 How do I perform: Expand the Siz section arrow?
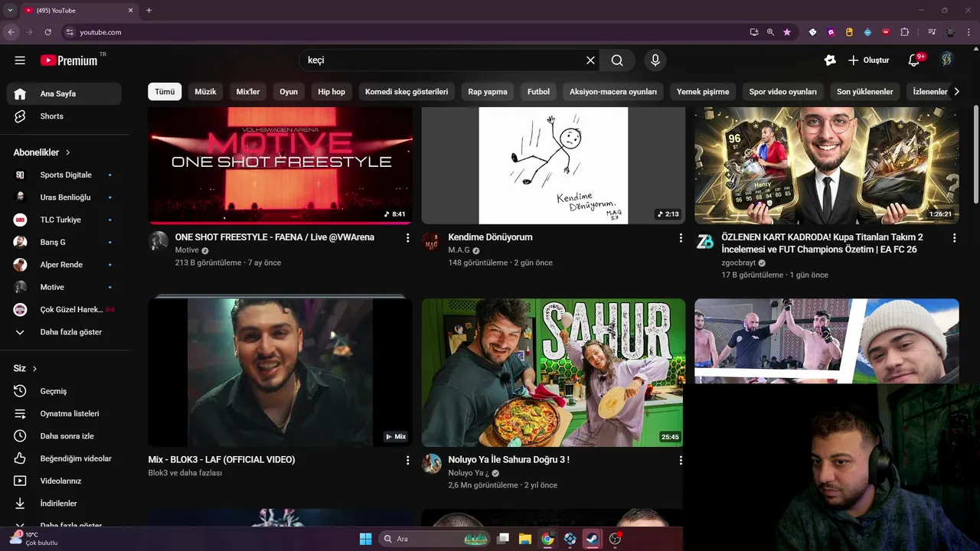(x=35, y=368)
